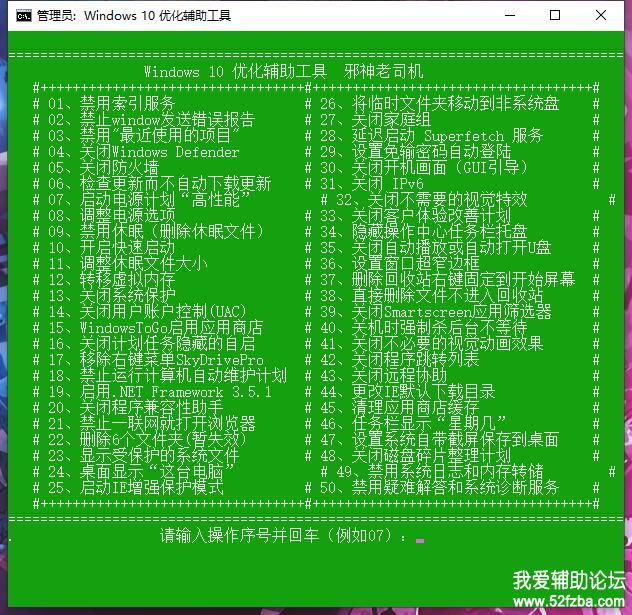Select line 22、删除6个文件夹(暂失效)

(147, 440)
